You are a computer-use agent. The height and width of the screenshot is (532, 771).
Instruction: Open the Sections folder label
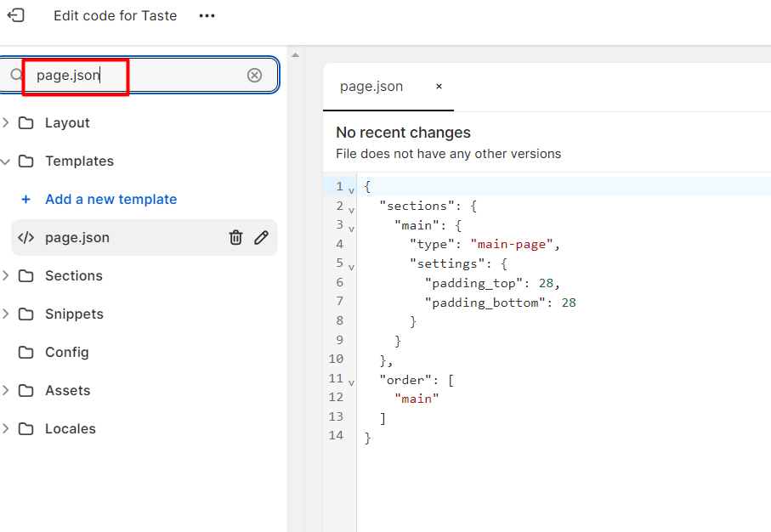tap(74, 276)
